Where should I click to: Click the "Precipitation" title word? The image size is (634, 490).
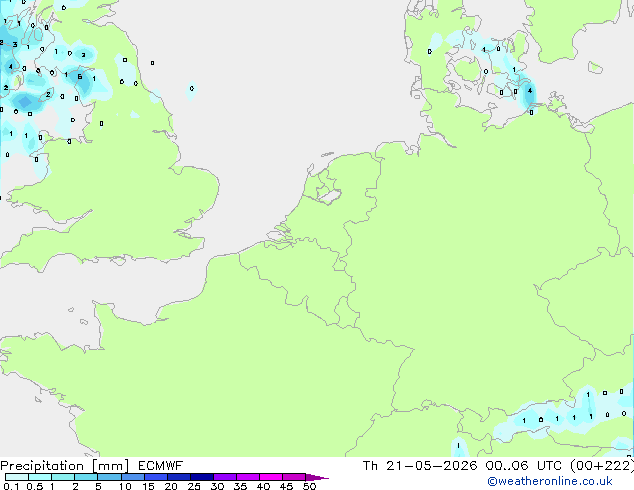click(42, 466)
